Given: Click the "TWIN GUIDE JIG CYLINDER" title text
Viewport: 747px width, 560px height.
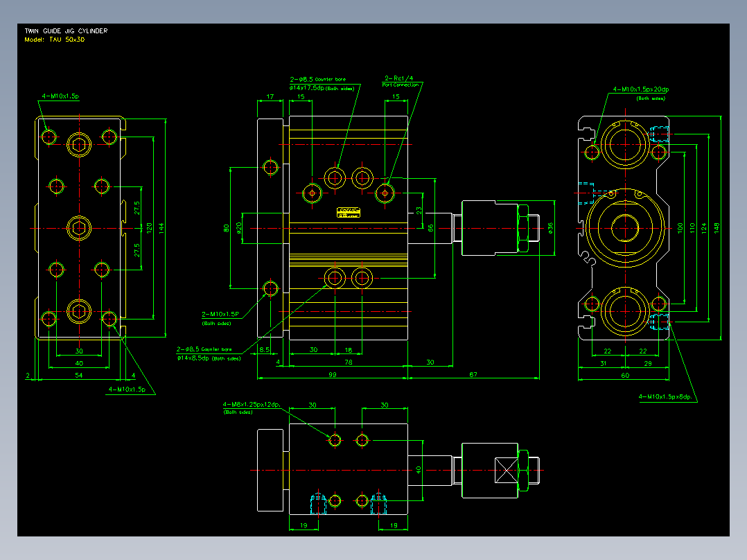Looking at the screenshot, I should pos(67,30).
